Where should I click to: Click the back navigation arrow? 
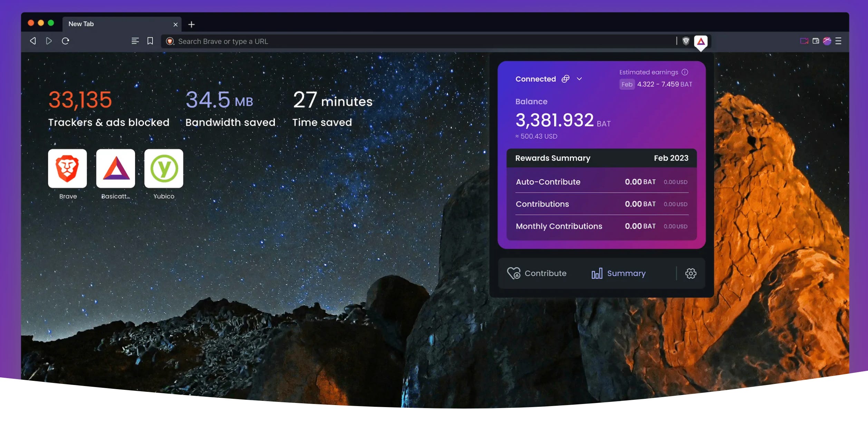tap(33, 41)
